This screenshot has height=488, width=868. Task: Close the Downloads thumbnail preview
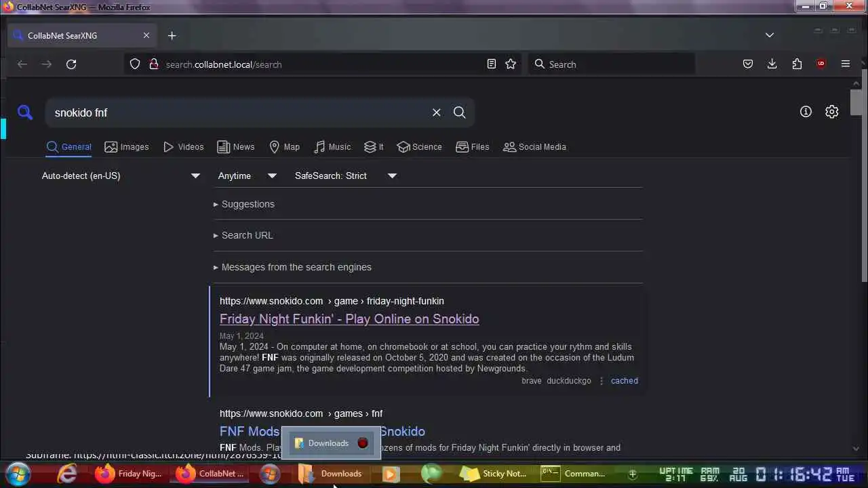point(363,443)
